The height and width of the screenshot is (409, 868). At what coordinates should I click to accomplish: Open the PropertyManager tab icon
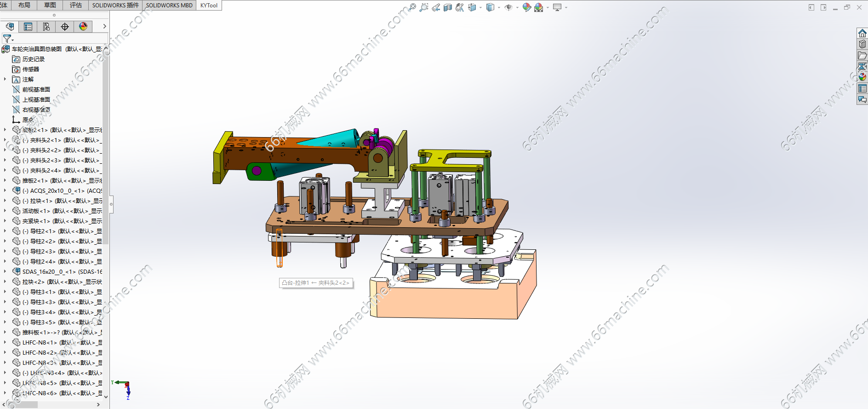click(28, 27)
